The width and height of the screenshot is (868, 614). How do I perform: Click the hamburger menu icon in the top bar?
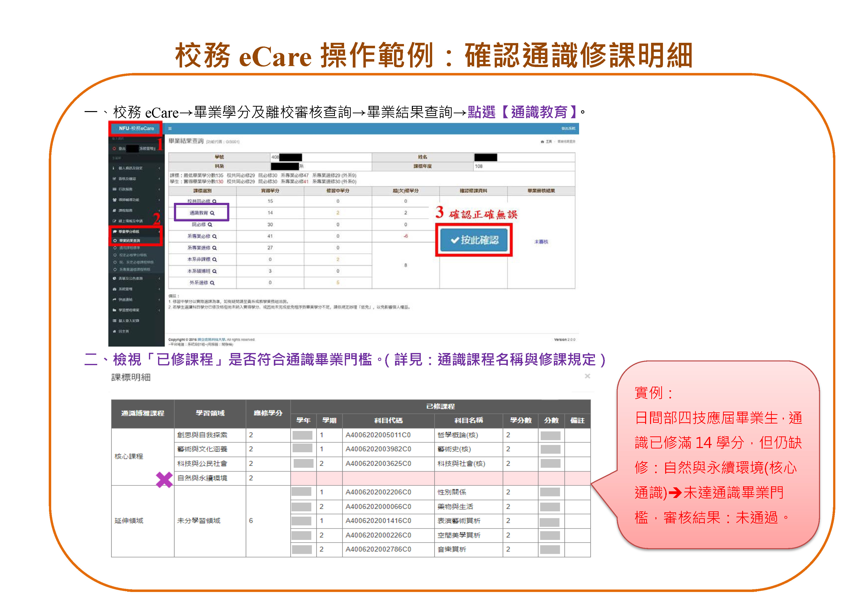(x=170, y=129)
